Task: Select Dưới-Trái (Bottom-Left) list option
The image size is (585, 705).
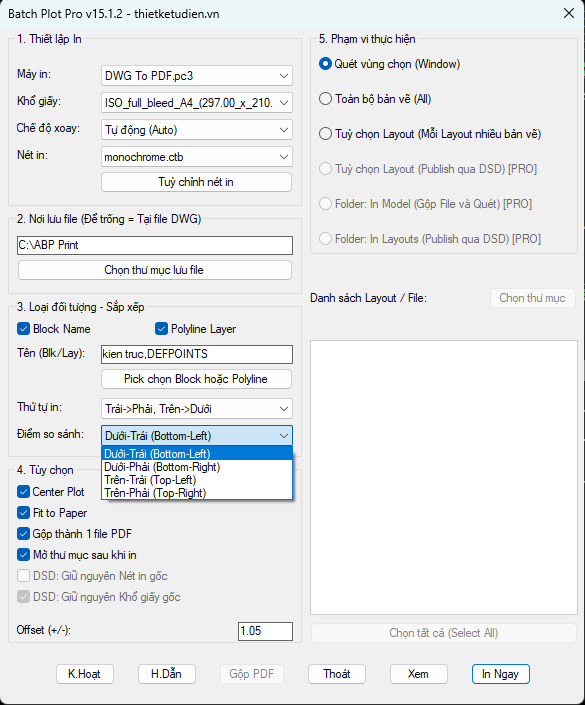Action: (x=197, y=454)
